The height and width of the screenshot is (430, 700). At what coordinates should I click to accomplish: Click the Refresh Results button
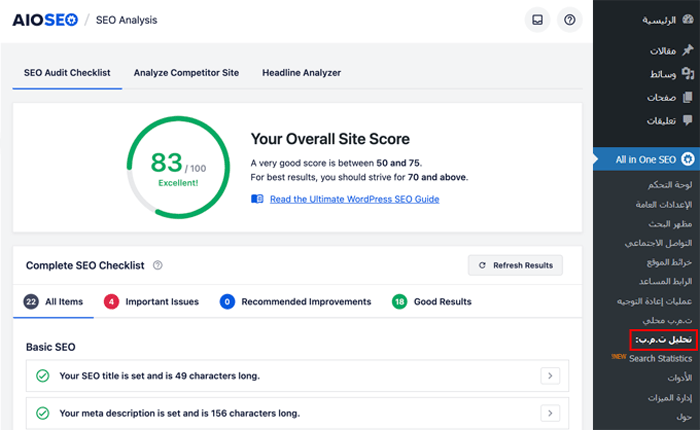(x=515, y=265)
